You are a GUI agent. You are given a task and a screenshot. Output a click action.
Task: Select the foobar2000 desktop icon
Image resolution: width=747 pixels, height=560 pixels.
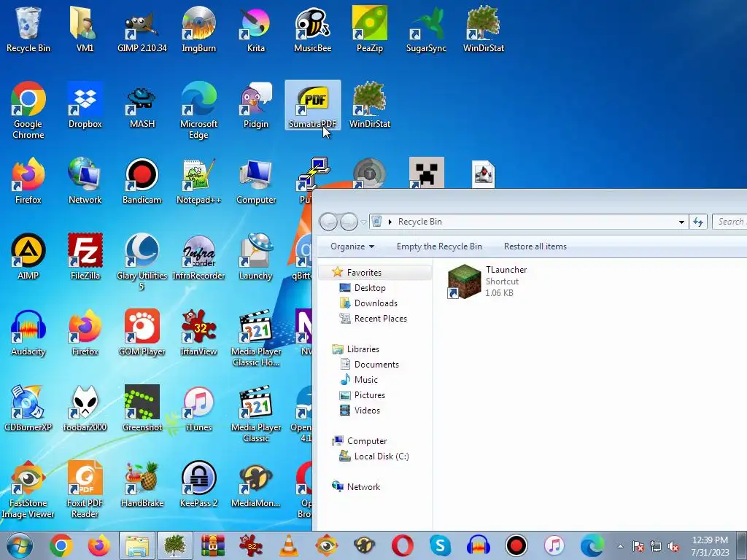(85, 408)
